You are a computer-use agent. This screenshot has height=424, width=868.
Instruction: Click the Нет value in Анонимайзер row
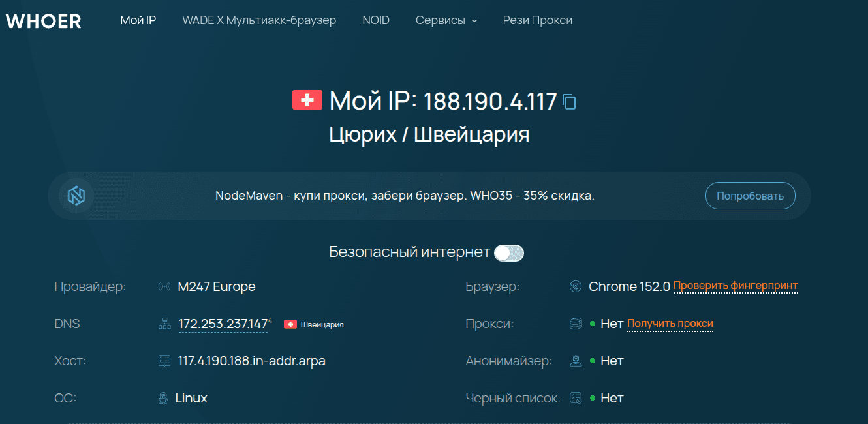(x=612, y=361)
